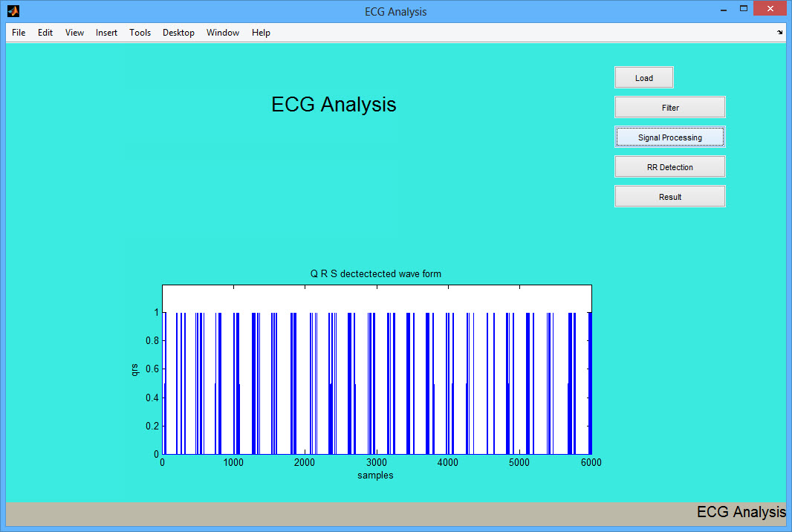Screen dimensions: 792x532
Task: Click the Filter button
Action: point(669,107)
